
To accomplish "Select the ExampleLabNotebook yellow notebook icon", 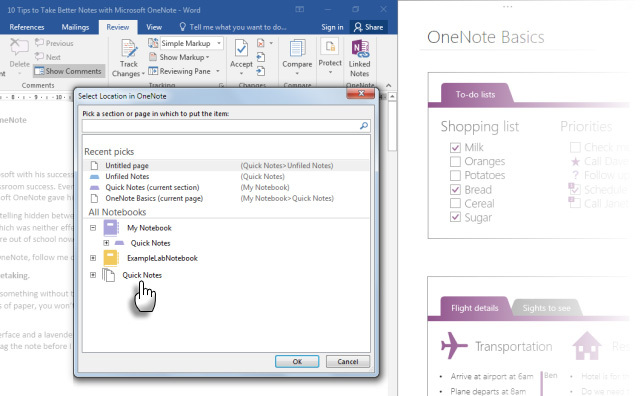I will coord(111,258).
